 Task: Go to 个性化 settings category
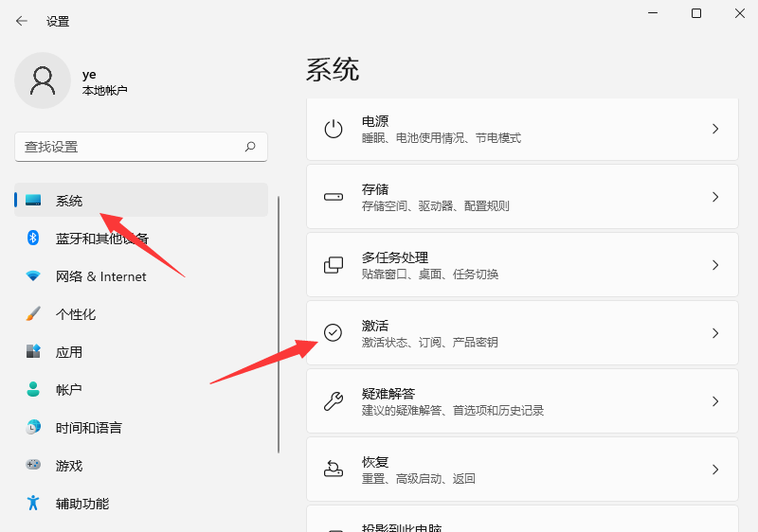pyautogui.click(x=76, y=314)
